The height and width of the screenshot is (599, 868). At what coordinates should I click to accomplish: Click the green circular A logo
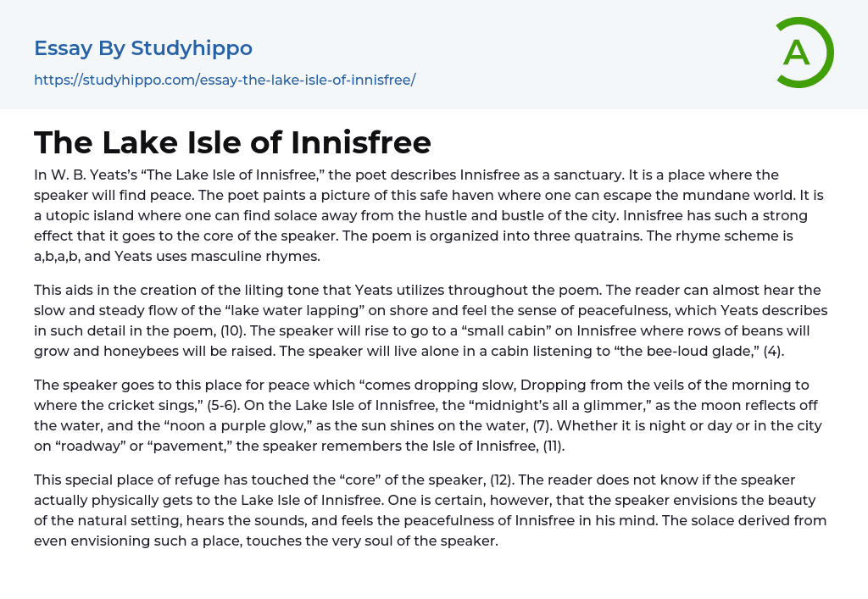point(803,53)
